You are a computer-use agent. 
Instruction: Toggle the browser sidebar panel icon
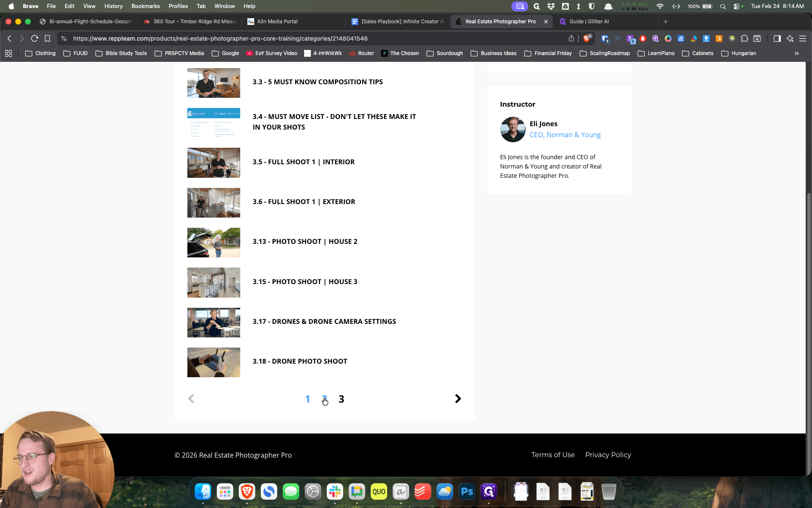point(777,39)
